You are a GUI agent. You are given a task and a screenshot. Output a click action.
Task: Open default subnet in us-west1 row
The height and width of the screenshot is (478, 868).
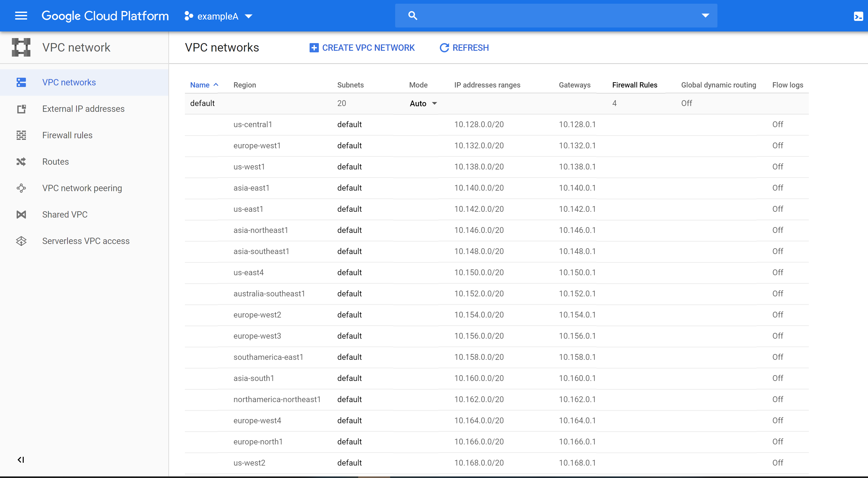tap(349, 167)
